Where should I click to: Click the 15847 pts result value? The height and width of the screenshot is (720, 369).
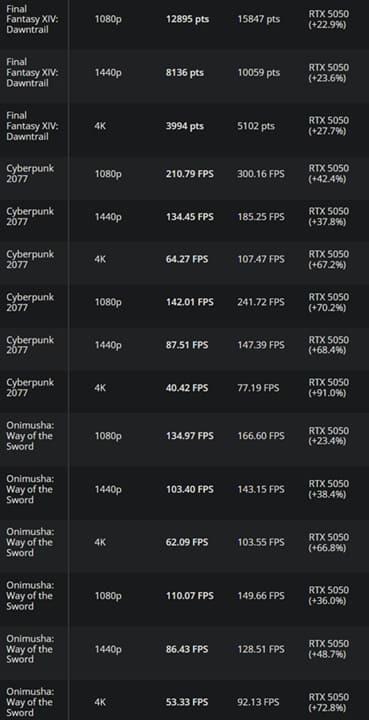click(258, 19)
